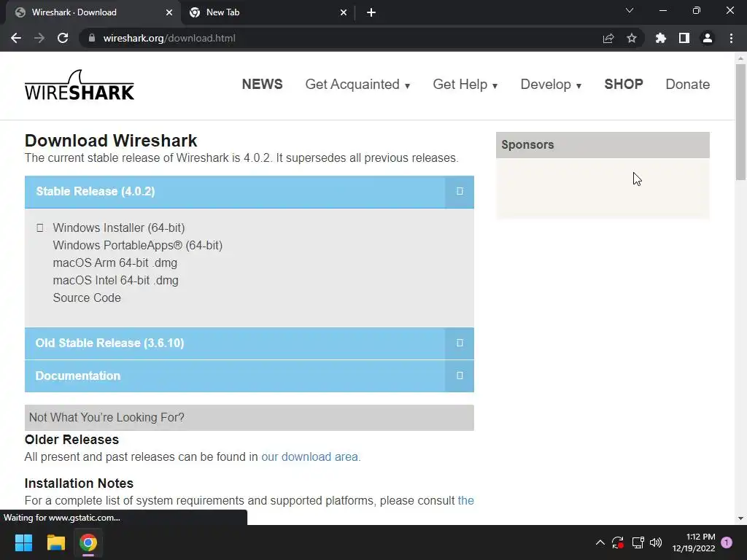
Task: Expand the Documentation section
Action: point(249,376)
